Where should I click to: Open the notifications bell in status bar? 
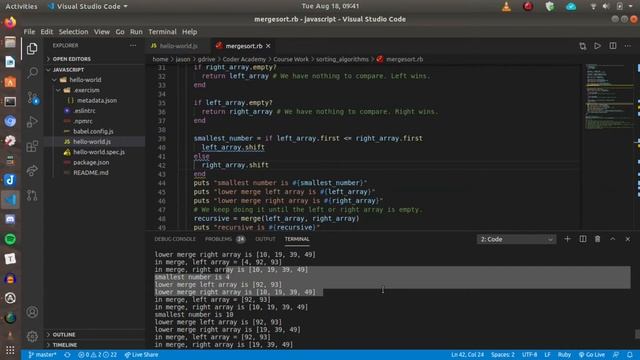coord(630,355)
